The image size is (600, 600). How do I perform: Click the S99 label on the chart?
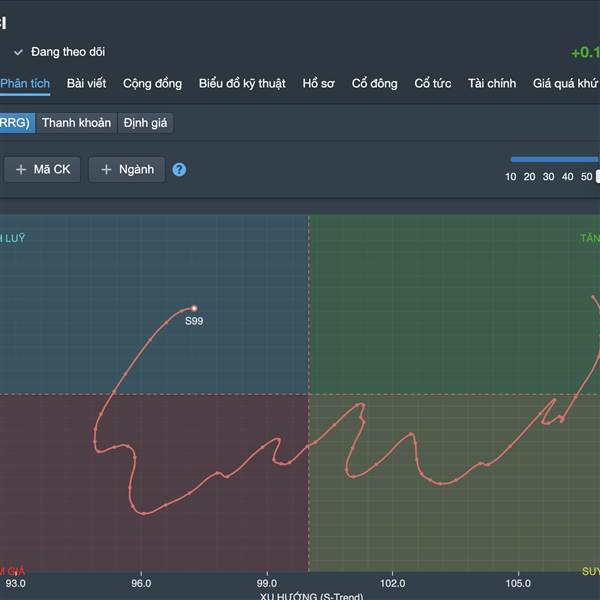pos(194,321)
